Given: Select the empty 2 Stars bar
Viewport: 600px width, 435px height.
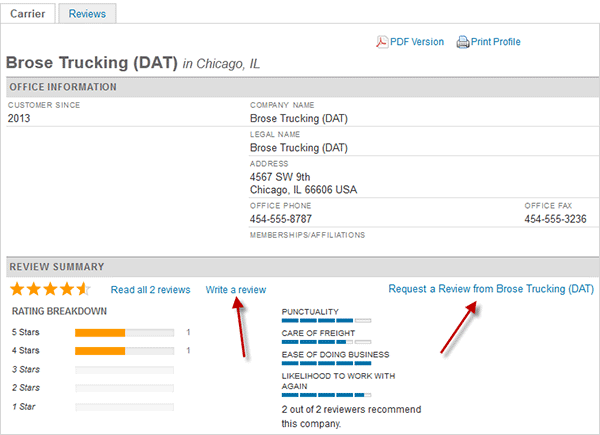Looking at the screenshot, I should click(124, 388).
